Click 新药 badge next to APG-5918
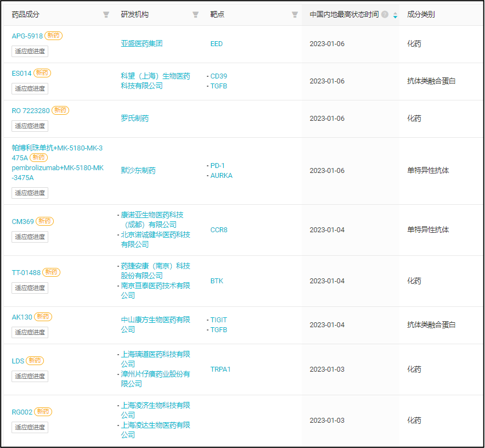 click(53, 36)
